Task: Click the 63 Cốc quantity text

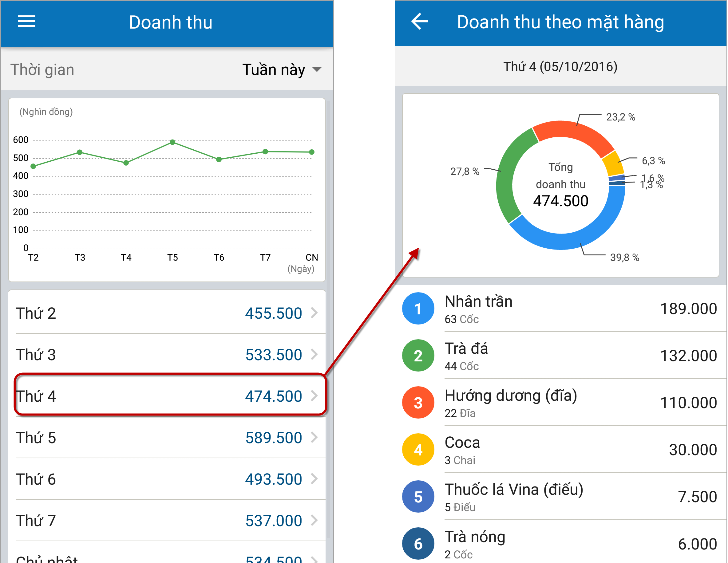Action: click(461, 319)
